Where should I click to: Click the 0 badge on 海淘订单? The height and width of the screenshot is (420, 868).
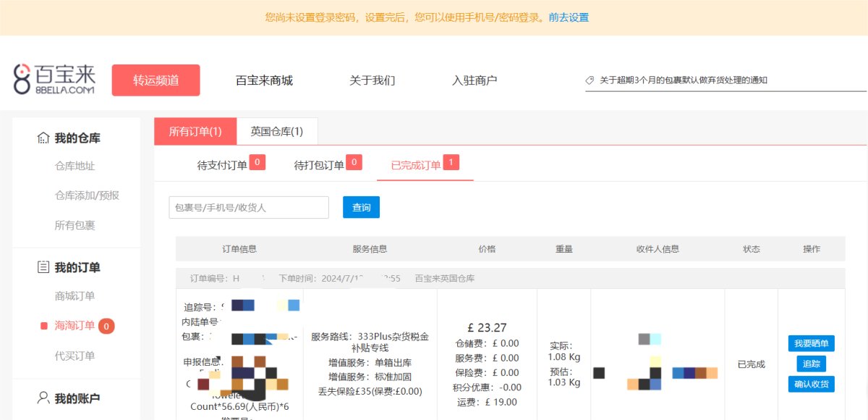[x=106, y=327]
